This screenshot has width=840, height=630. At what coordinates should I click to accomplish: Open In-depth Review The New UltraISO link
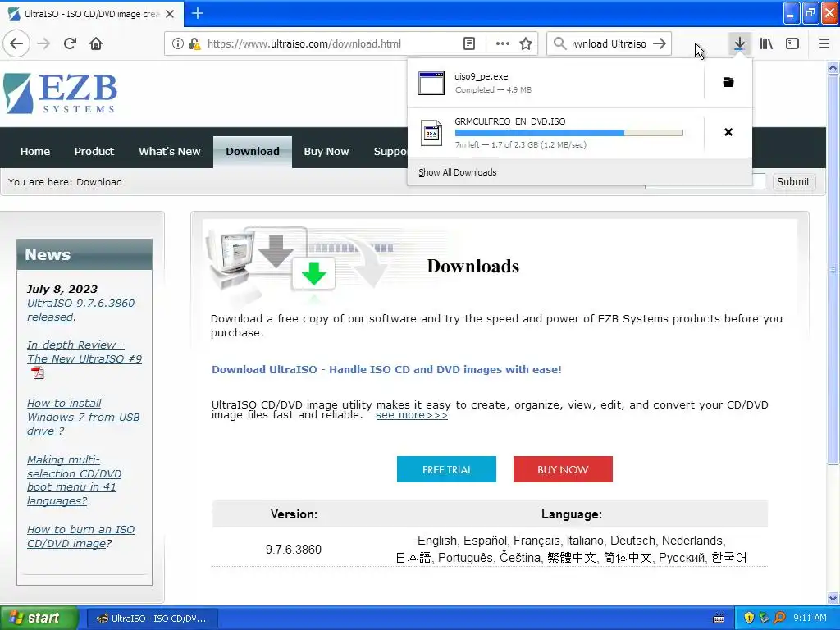84,351
